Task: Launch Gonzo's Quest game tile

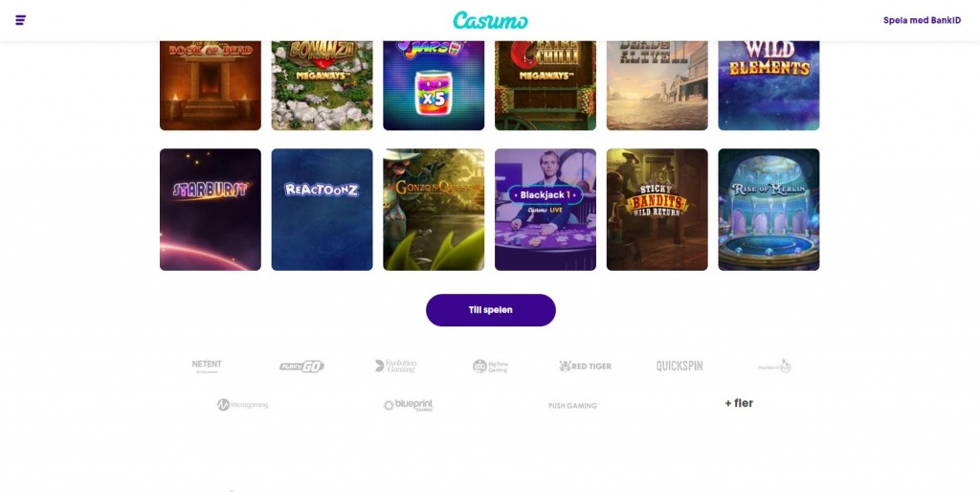Action: [434, 210]
